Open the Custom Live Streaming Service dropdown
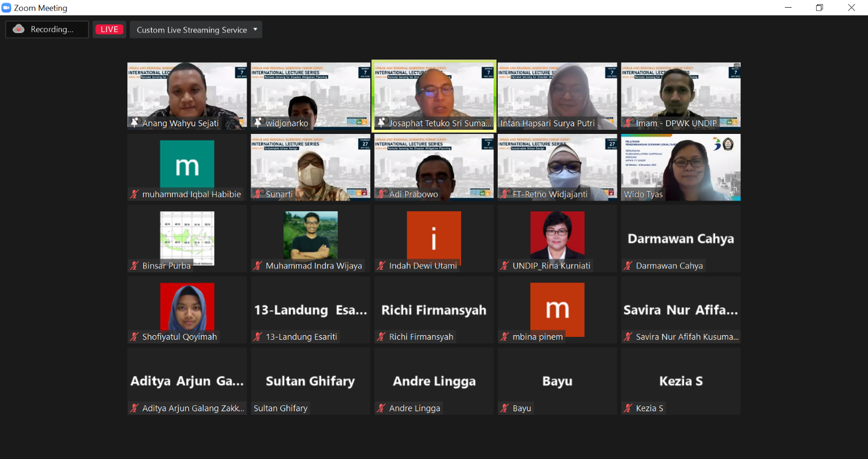 point(192,30)
